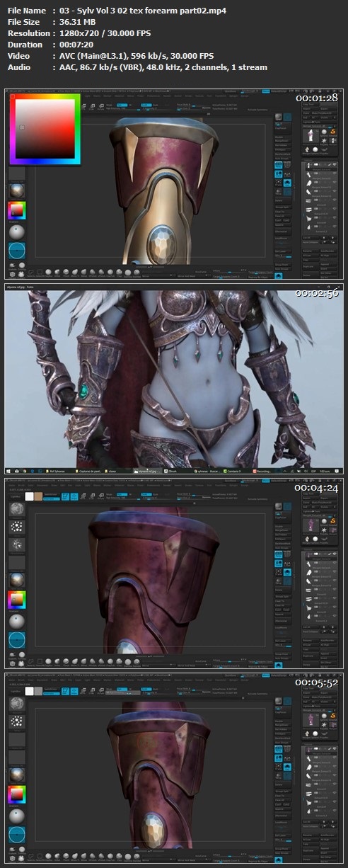Click blue circle icon in 00:04:24 frame

point(16,641)
